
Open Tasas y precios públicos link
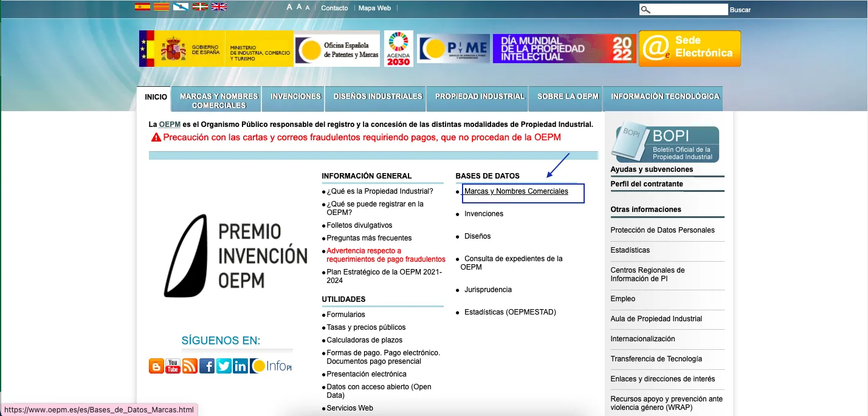click(367, 327)
